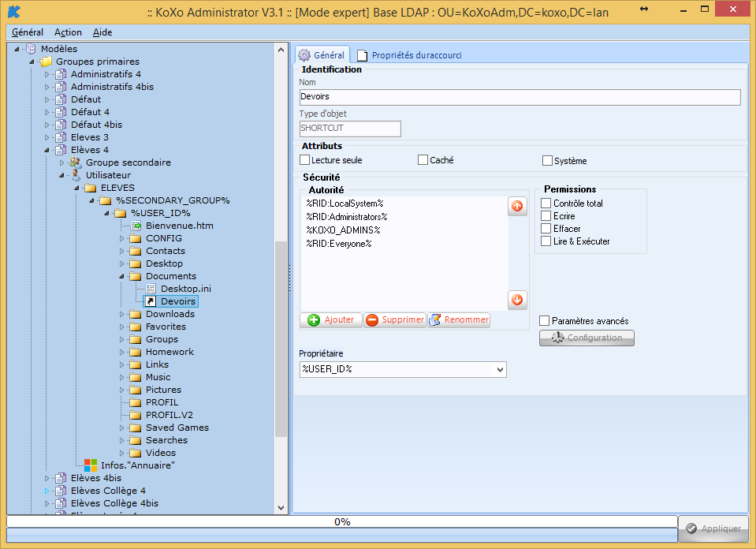Select %RID:Administrators% in the Autorité list
Viewport: 756px width, 549px height.
point(347,217)
